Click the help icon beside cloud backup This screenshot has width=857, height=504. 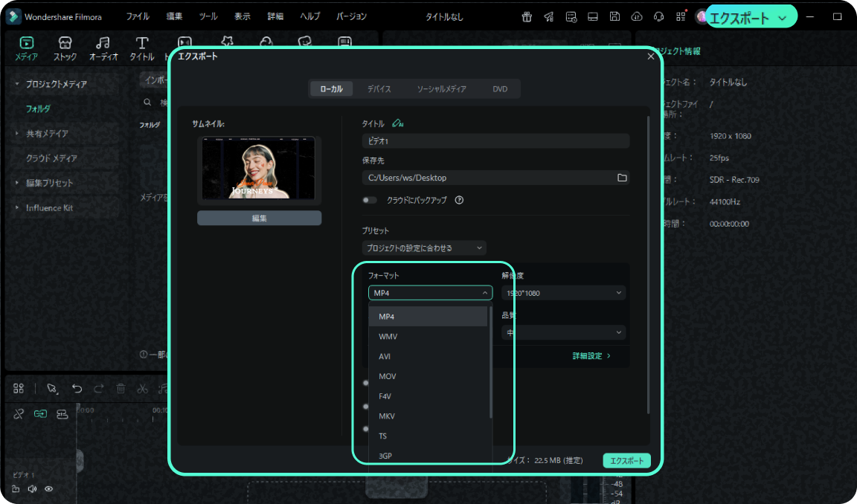pyautogui.click(x=459, y=200)
